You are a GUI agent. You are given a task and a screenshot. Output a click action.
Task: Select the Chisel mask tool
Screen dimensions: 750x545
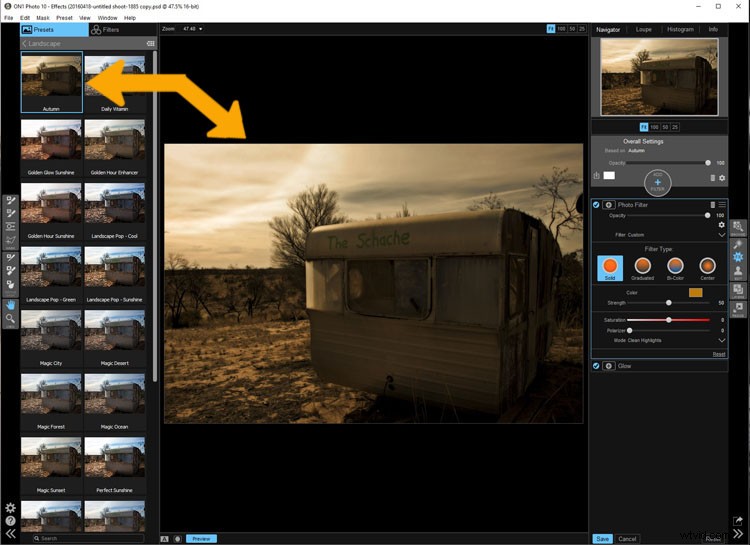(x=10, y=270)
